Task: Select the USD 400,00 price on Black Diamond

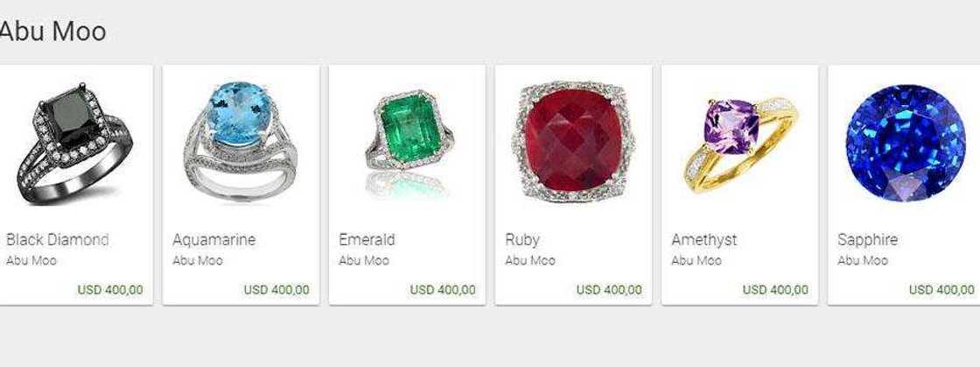Action: pos(110,290)
